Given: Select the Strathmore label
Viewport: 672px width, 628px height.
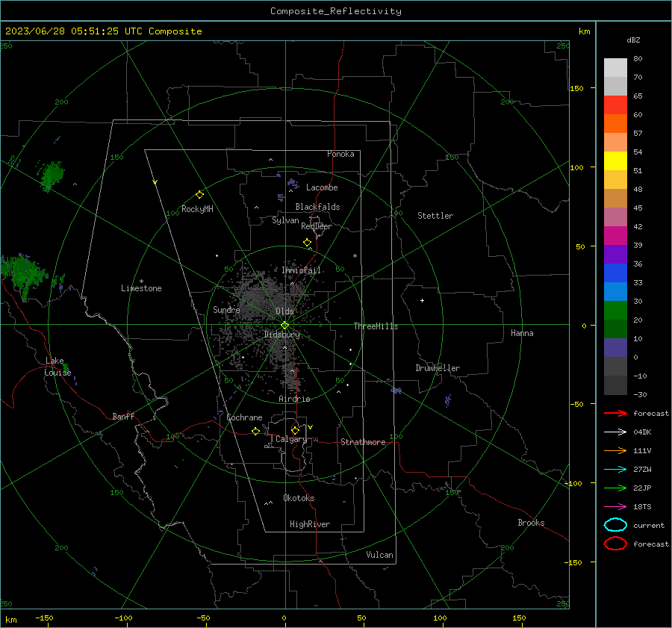Looking at the screenshot, I should (363, 442).
